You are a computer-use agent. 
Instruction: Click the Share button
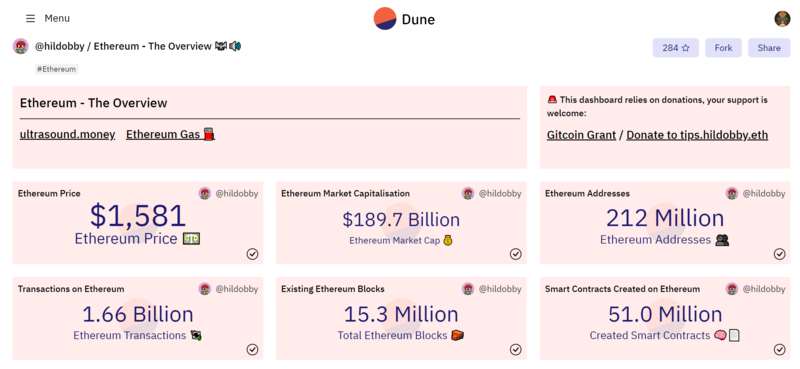(769, 47)
